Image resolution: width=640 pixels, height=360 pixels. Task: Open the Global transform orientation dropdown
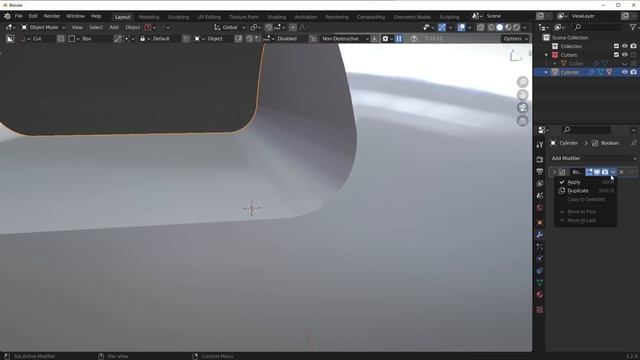230,27
